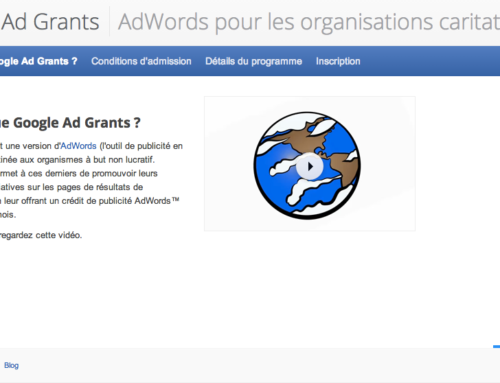The image size is (500, 383).
Task: Follow the AdWords hyperlink in paragraph
Action: click(x=78, y=146)
